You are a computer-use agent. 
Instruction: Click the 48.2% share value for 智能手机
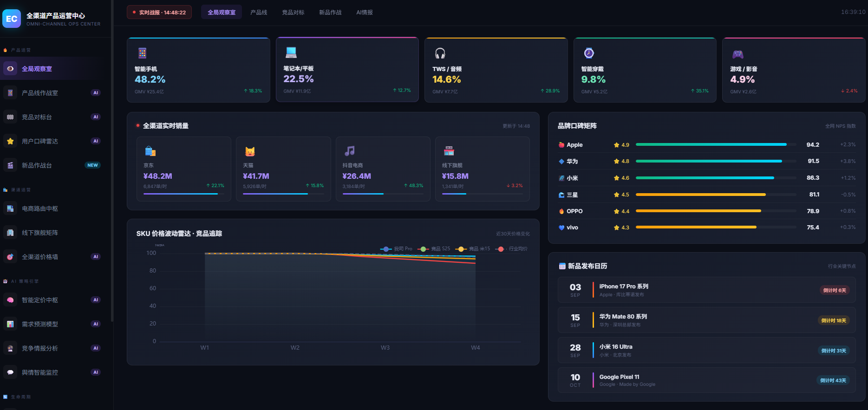point(150,79)
